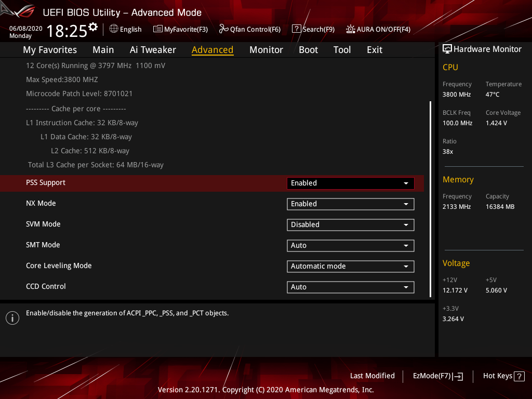Click the Total L3 Cache per Socket line
The width and height of the screenshot is (532, 399).
coord(96,165)
